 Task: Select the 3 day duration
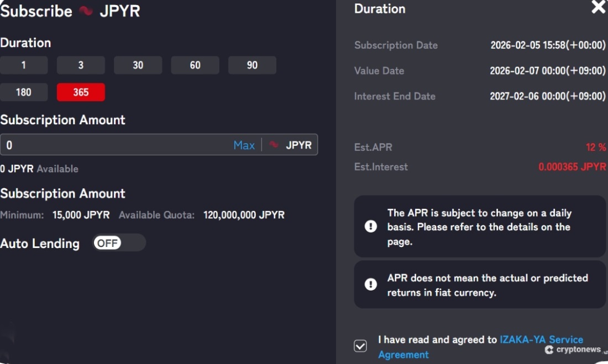[x=81, y=65]
